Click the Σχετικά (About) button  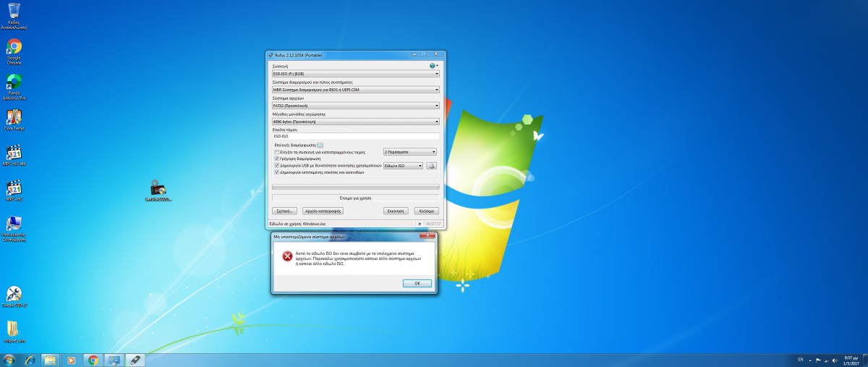click(x=285, y=211)
